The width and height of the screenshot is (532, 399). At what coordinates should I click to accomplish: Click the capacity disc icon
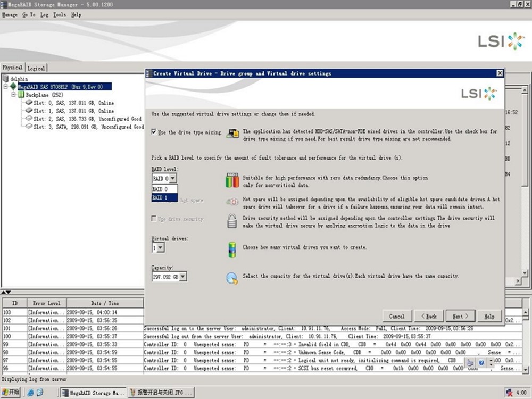click(x=232, y=278)
